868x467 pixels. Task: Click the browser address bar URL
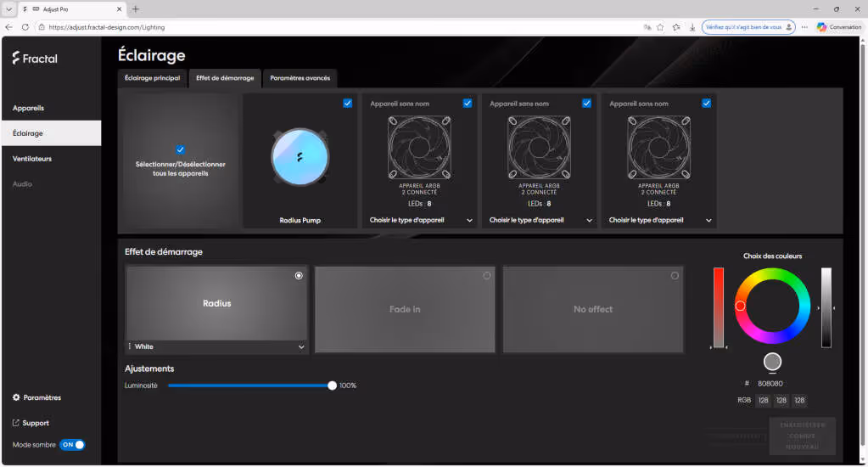point(107,27)
